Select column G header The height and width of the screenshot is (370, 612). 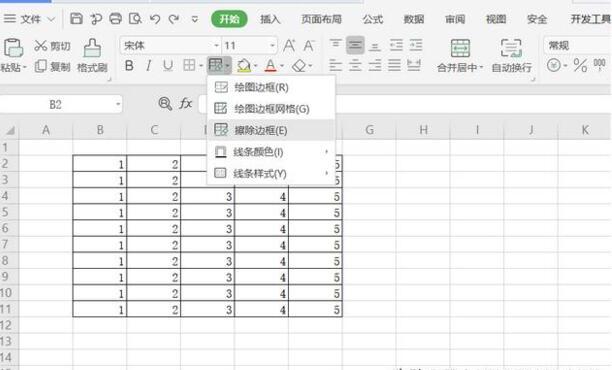pyautogui.click(x=369, y=130)
